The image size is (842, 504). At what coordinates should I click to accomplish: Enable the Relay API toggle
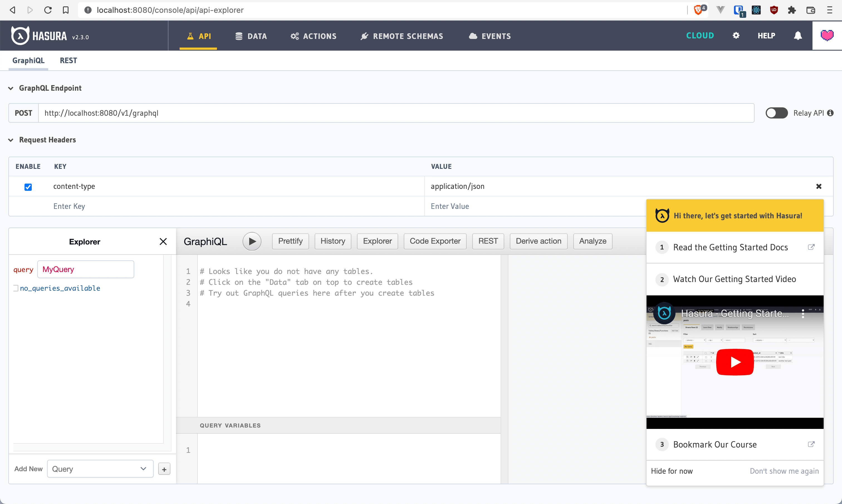click(777, 113)
